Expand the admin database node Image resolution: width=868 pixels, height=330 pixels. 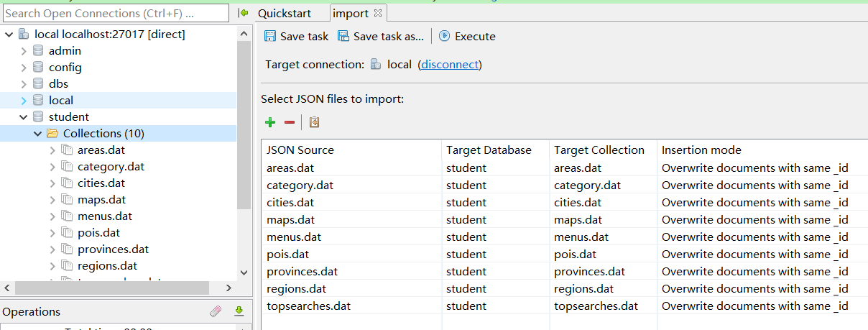[24, 51]
